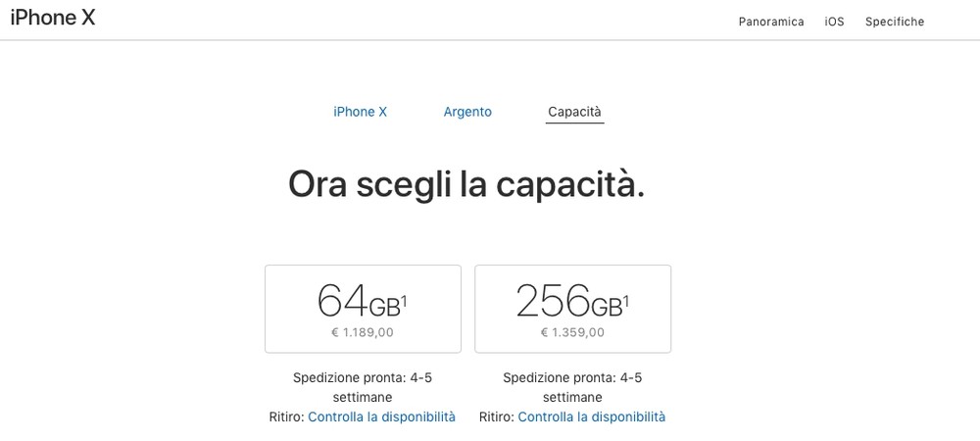
Task: Open footnote 1 next to 64GB
Action: [404, 299]
